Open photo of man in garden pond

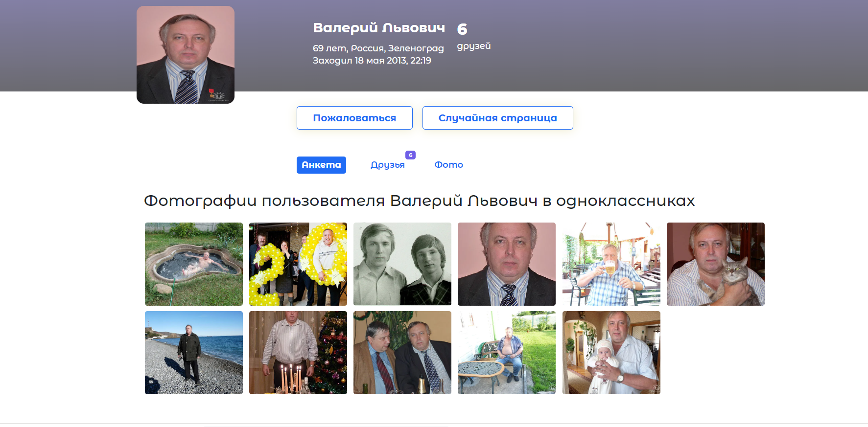[x=194, y=264]
